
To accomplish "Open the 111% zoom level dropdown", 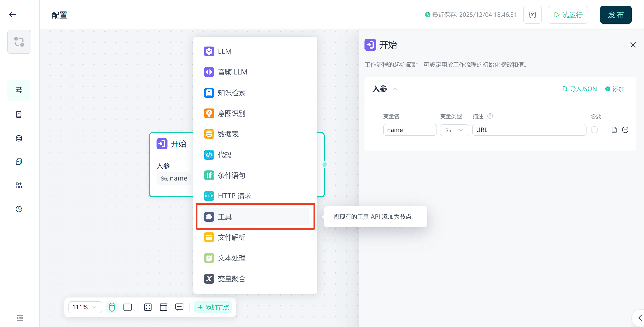I will [85, 307].
